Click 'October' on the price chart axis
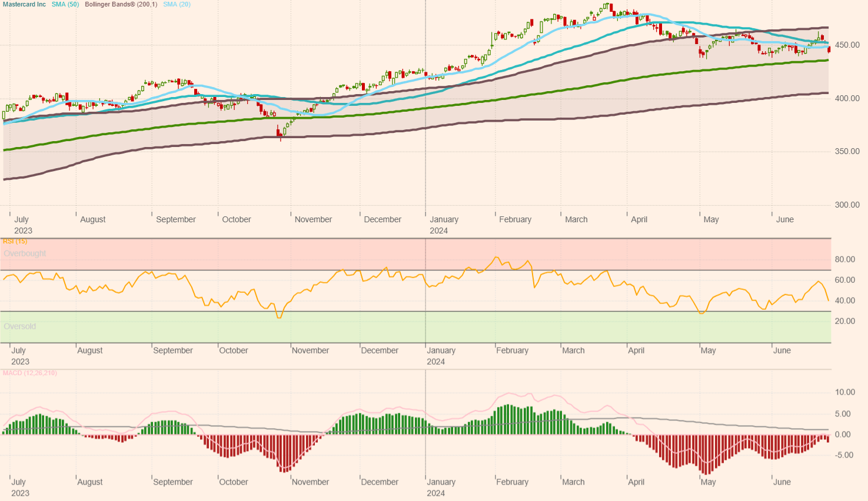Viewport: 868px width, 501px height. [237, 219]
